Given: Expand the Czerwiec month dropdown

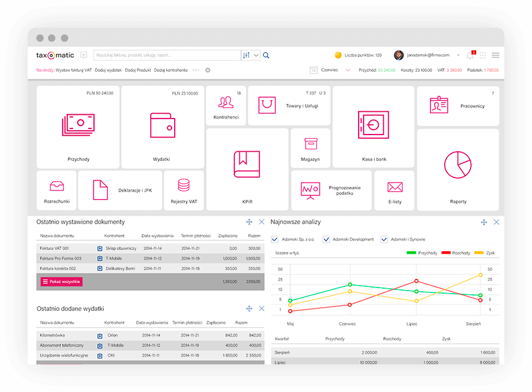Looking at the screenshot, I should [347, 70].
